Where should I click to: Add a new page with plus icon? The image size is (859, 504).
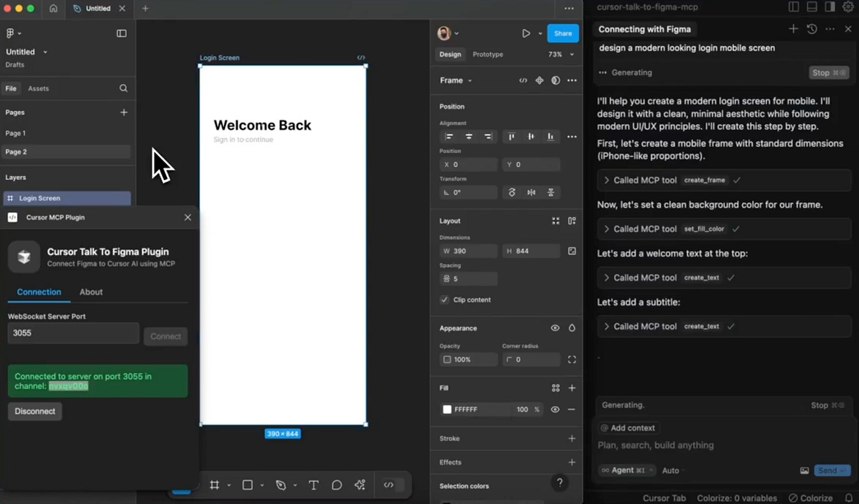click(124, 112)
